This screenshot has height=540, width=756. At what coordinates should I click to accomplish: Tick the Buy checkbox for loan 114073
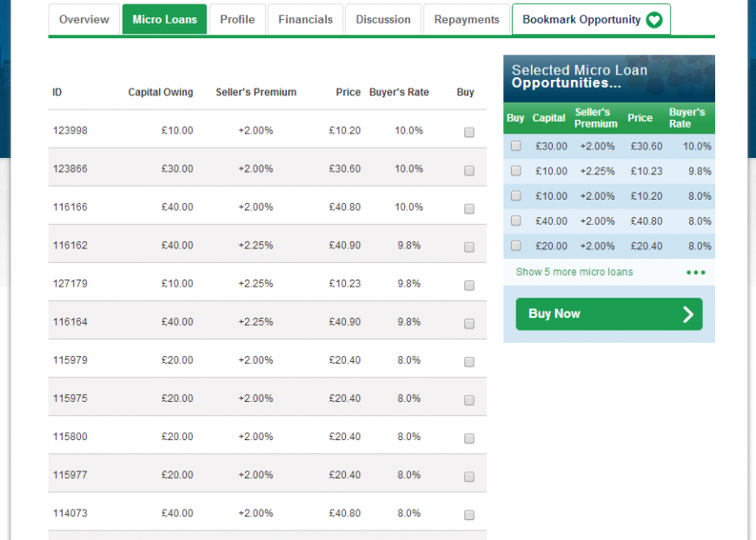(x=468, y=515)
